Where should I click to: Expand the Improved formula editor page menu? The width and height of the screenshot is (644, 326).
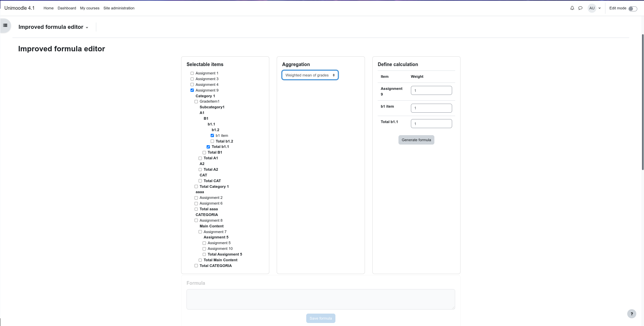click(x=53, y=27)
